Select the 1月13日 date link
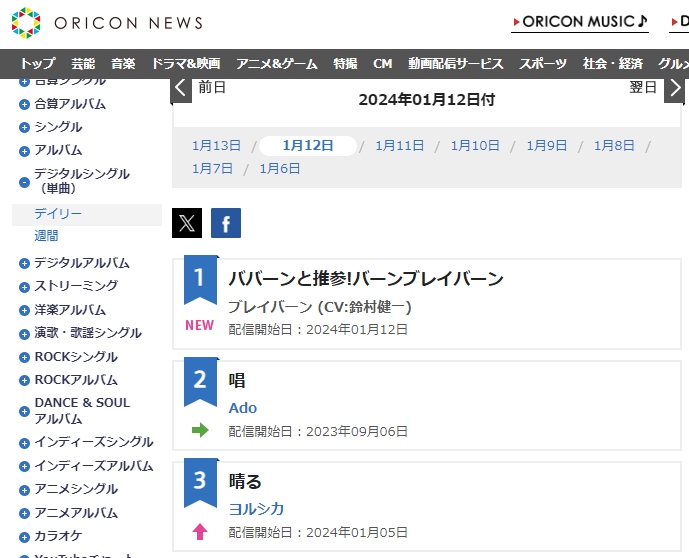The width and height of the screenshot is (689, 558). coord(217,145)
